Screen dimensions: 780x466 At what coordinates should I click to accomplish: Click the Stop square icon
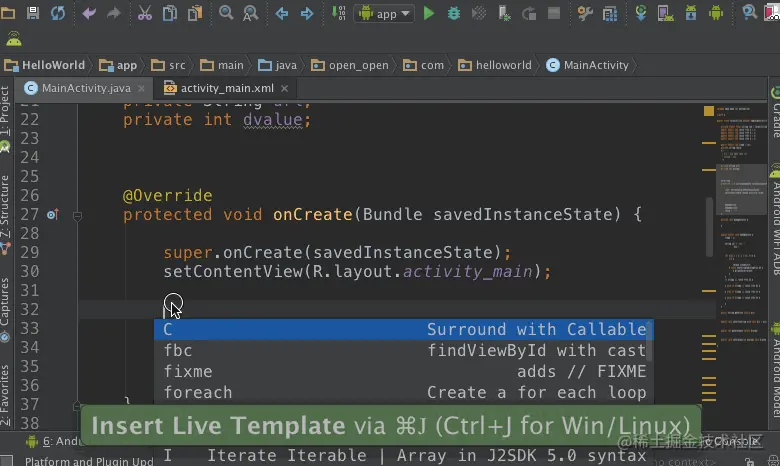pos(554,13)
